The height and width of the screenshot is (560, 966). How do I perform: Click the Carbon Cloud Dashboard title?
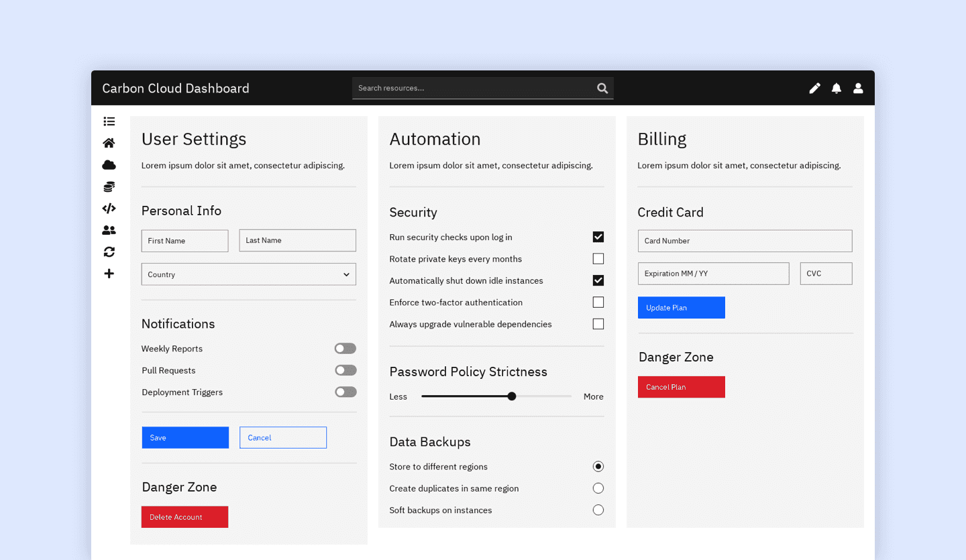[x=176, y=88]
